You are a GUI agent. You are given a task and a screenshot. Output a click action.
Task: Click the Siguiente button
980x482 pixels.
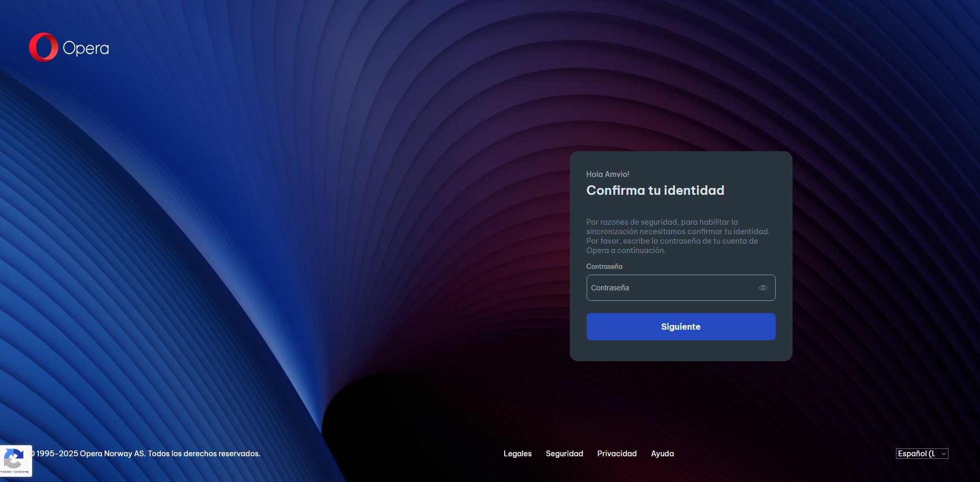click(x=681, y=327)
